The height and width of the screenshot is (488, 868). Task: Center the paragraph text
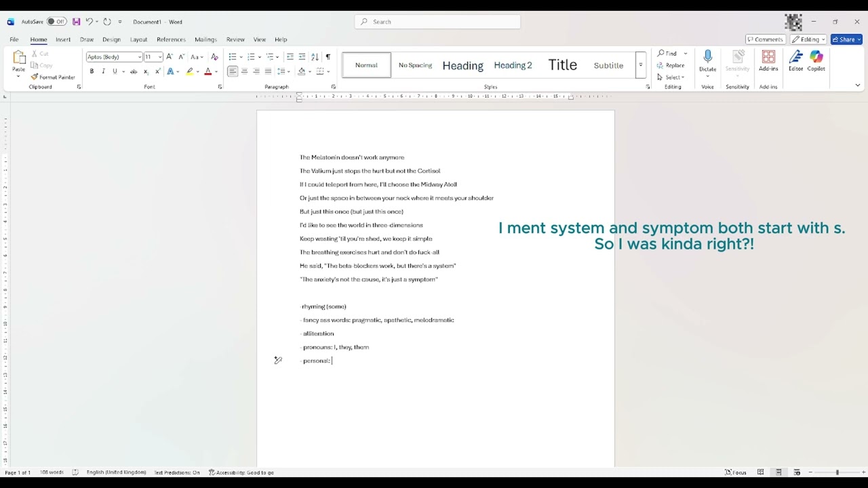[244, 71]
